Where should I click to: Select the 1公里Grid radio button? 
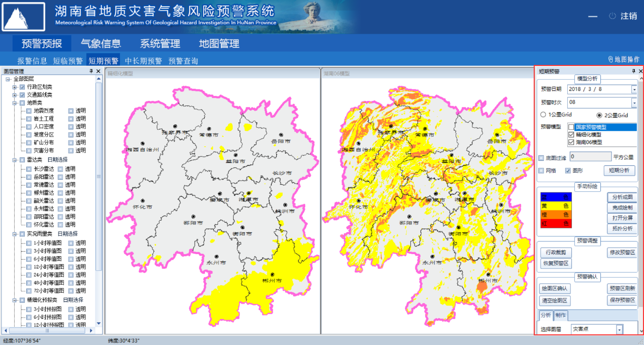tap(543, 115)
